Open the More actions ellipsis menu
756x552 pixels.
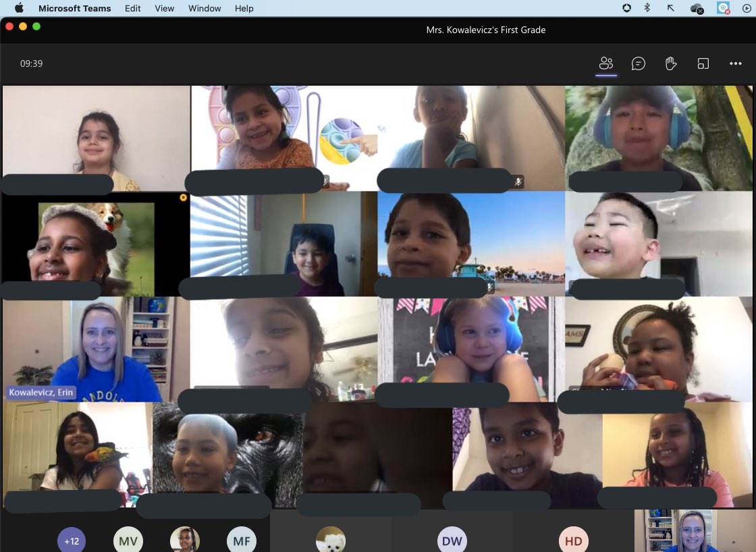pyautogui.click(x=735, y=63)
